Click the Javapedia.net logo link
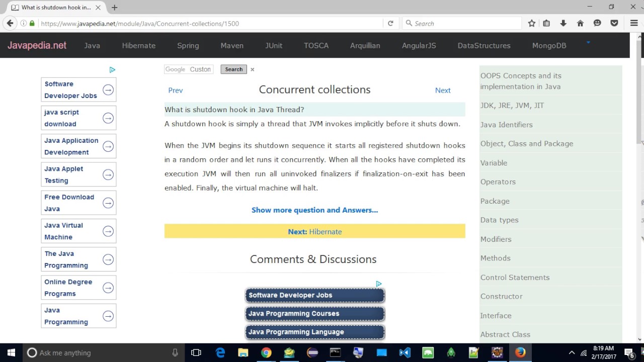 [37, 45]
